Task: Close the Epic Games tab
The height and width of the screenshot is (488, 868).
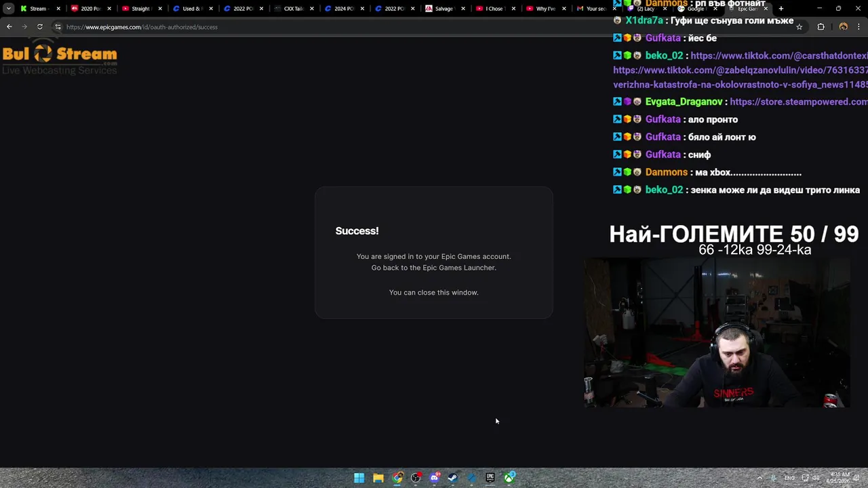Action: coord(766,9)
